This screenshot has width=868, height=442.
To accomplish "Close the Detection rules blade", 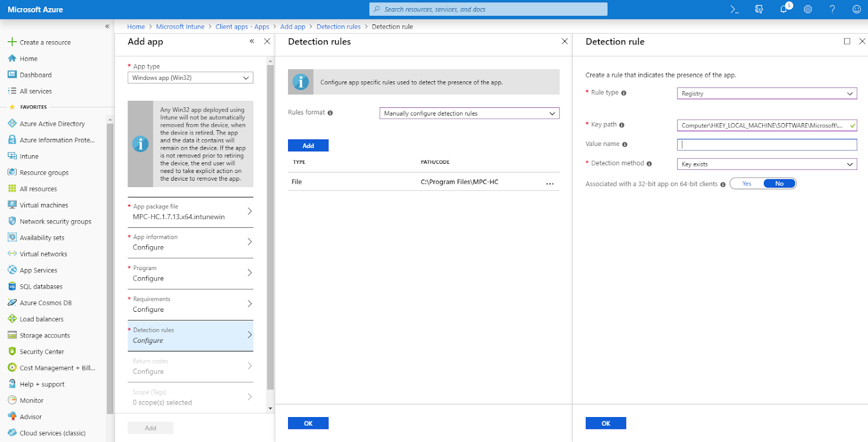I will pos(565,41).
